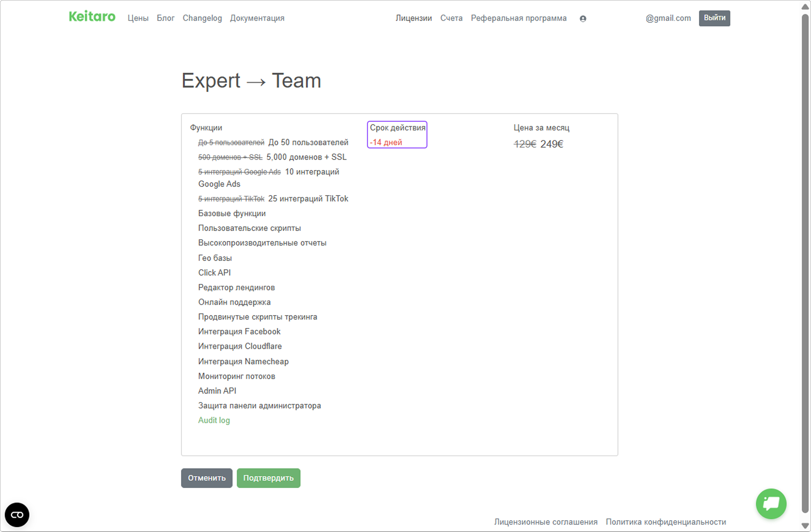Click 'Интеграция Cloudflare' list item
This screenshot has height=532, width=811.
pos(240,346)
